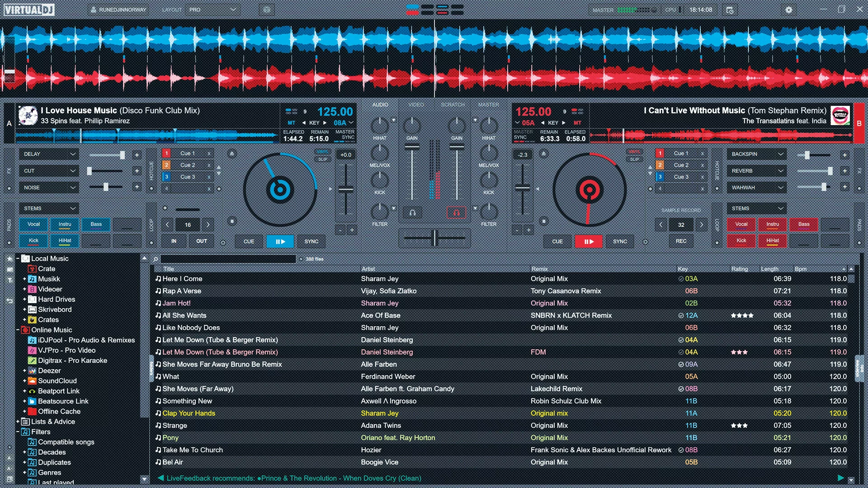Open CUT effect dropdown

pyautogui.click(x=49, y=171)
